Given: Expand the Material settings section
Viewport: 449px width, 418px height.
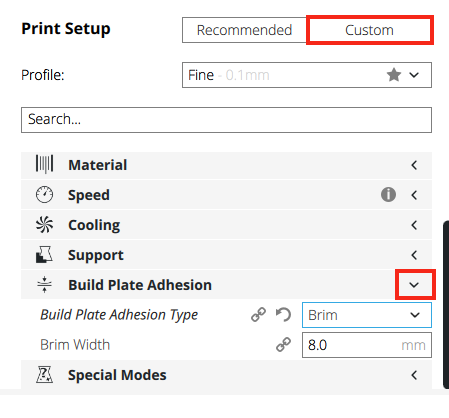Looking at the screenshot, I should [x=414, y=165].
